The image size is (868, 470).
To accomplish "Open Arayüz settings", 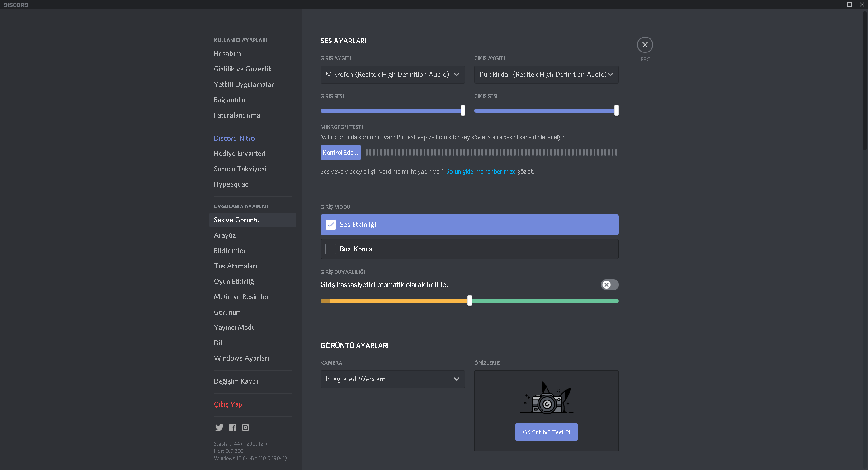I will coord(253,235).
